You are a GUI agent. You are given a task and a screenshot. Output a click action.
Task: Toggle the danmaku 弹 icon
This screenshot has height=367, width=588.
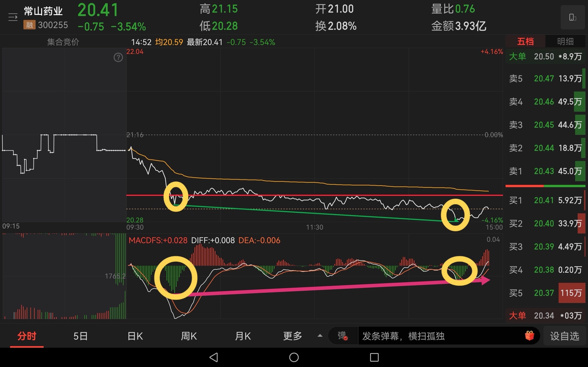point(343,336)
